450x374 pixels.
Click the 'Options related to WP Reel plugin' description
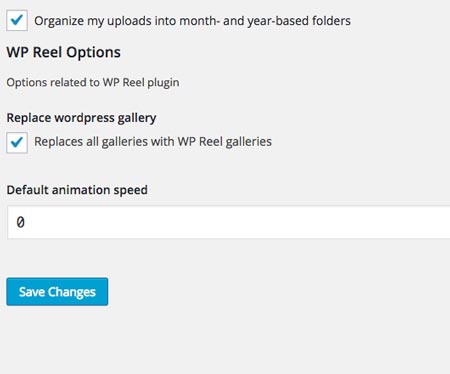click(93, 83)
